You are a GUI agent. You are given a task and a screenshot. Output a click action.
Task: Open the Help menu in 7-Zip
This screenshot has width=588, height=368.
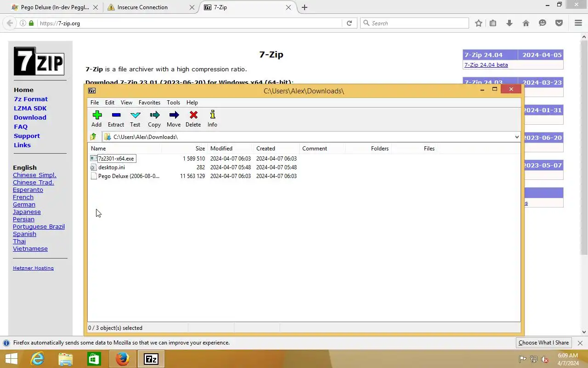coord(192,103)
